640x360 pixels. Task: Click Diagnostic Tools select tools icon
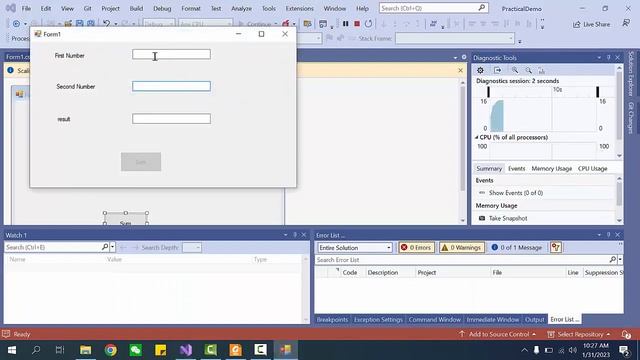[497, 70]
